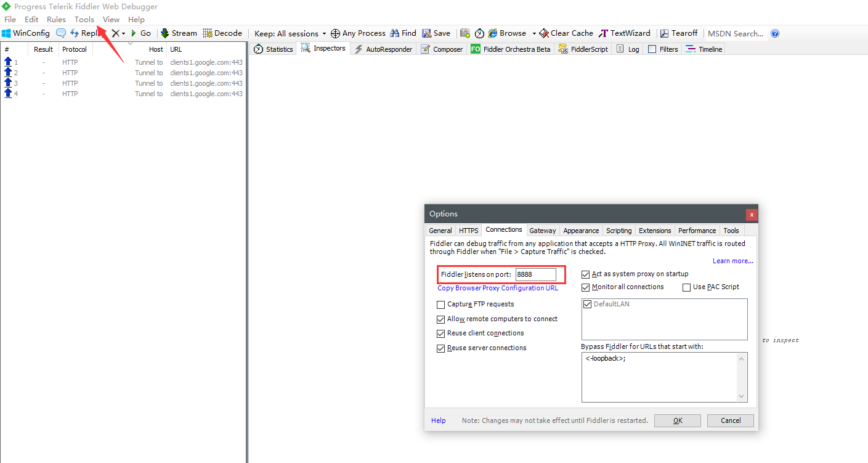Click Copy Browser Proxy Configuration URL
This screenshot has width=868, height=463.
(498, 288)
